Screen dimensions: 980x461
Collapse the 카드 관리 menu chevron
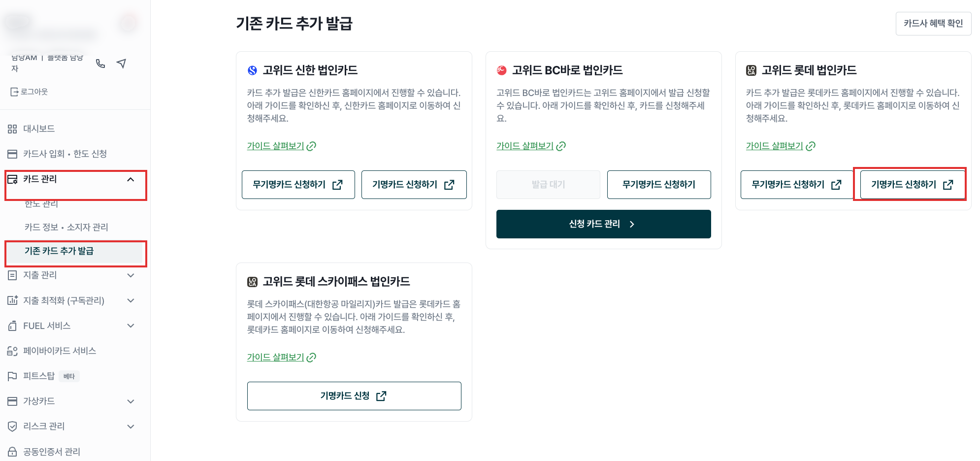(131, 179)
